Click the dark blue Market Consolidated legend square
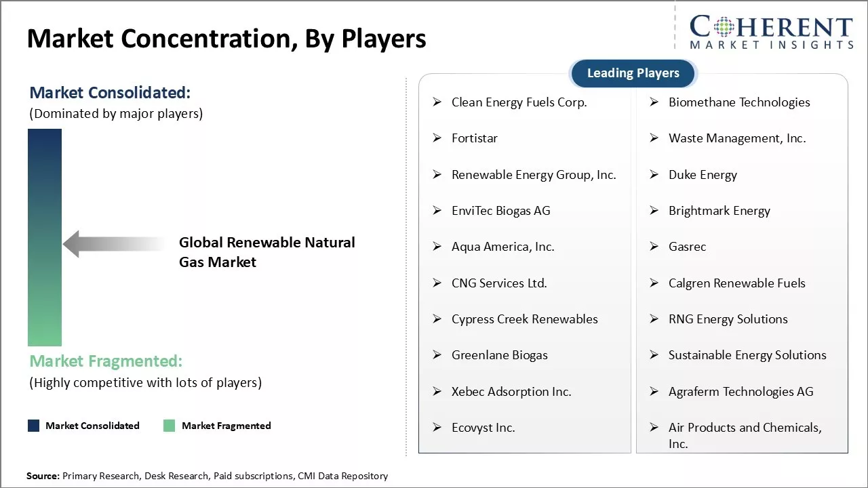 34,426
